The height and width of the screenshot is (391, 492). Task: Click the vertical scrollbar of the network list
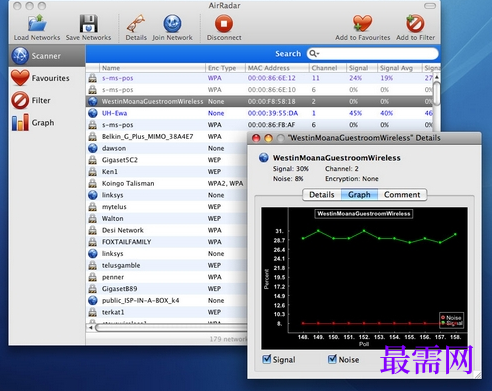pyautogui.click(x=436, y=95)
